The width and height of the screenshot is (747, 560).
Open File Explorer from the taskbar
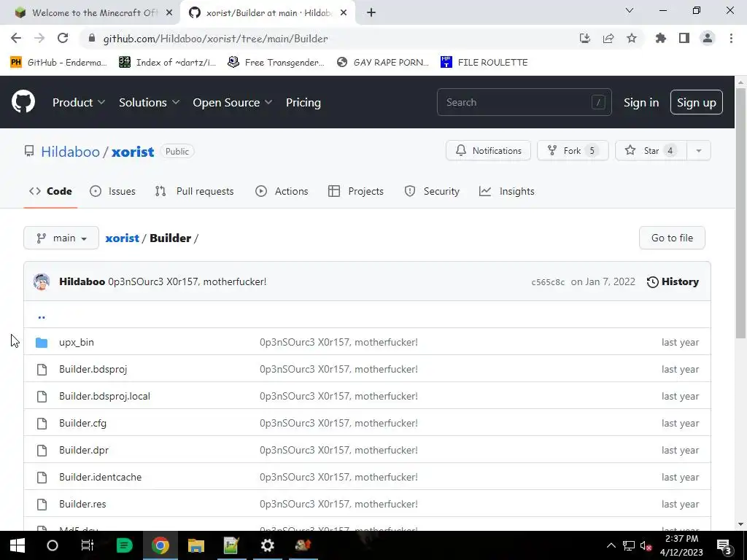coord(196,545)
